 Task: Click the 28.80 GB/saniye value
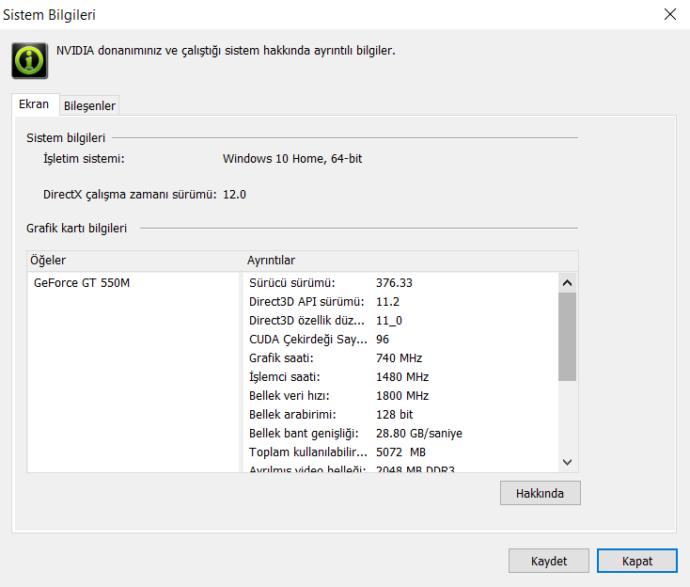(x=419, y=433)
